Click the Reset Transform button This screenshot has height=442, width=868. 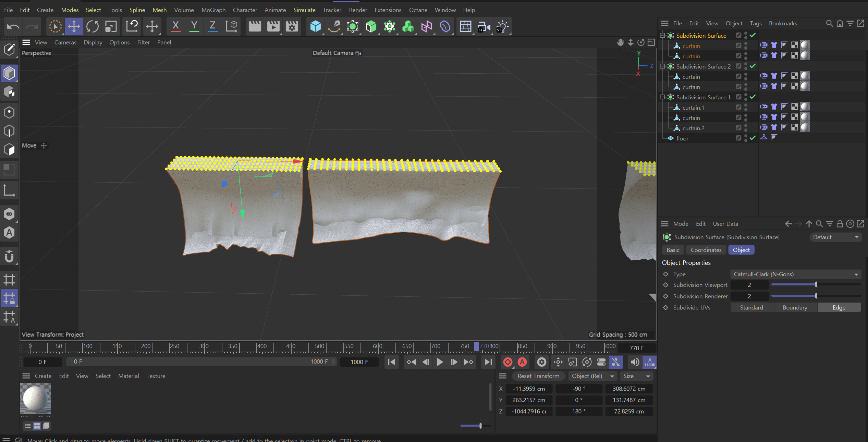pos(538,376)
